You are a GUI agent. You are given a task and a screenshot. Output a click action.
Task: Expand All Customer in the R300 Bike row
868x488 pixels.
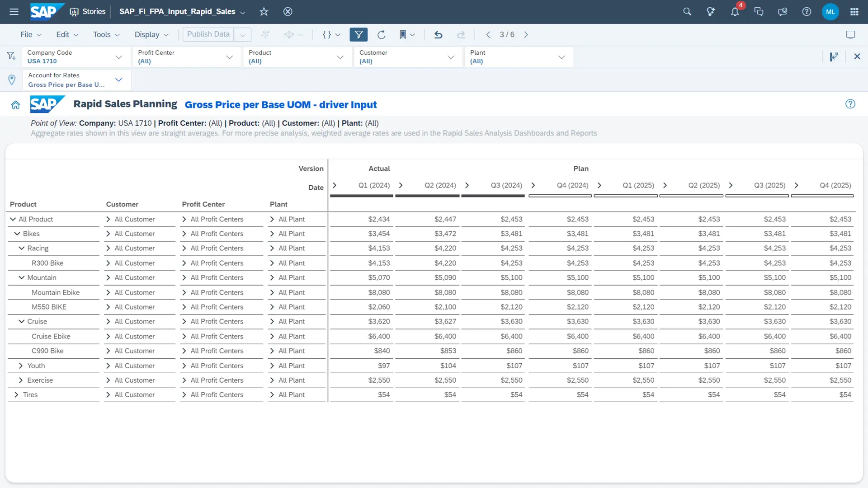click(108, 263)
